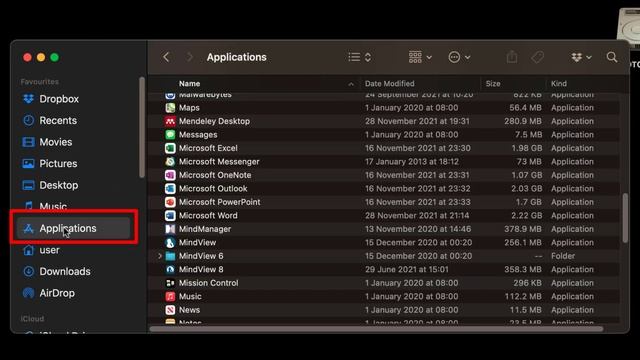This screenshot has width=640, height=360.
Task: Click the Share toolbar icon
Action: click(512, 57)
